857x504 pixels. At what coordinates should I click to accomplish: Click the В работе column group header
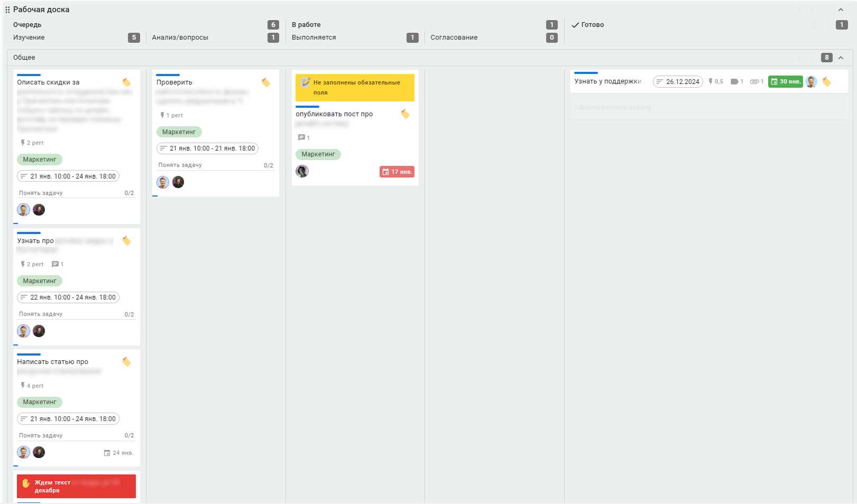[x=306, y=25]
